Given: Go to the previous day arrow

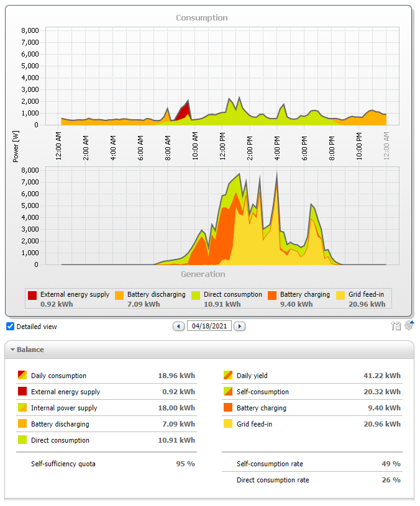Looking at the screenshot, I should (x=178, y=326).
